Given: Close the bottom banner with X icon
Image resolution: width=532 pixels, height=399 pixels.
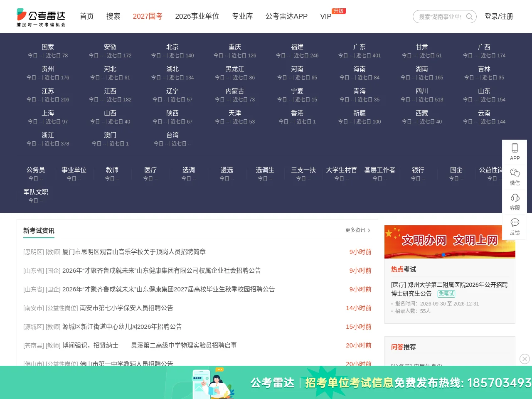Looking at the screenshot, I should (x=525, y=359).
